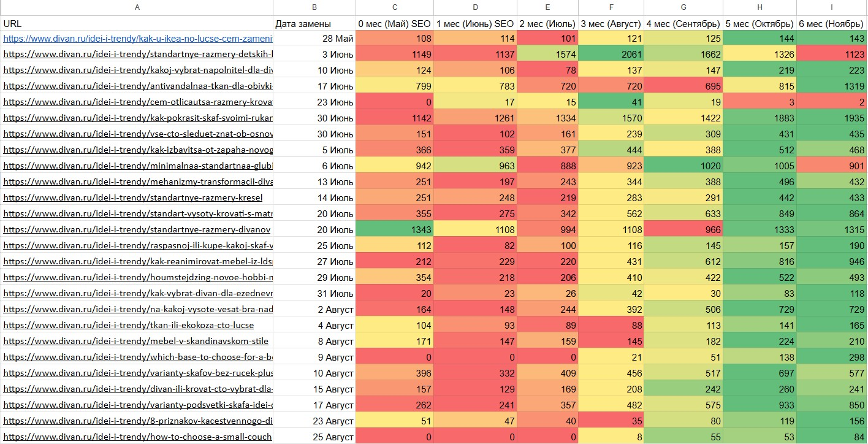
Task: Select column A header letter
Action: coord(137,7)
